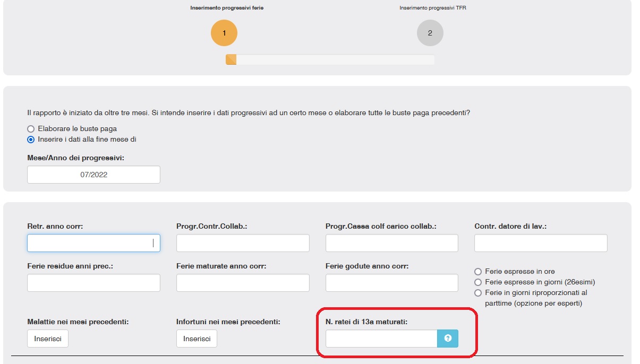Select 'Elaborare le buste paga' option
The height and width of the screenshot is (364, 640).
31,129
